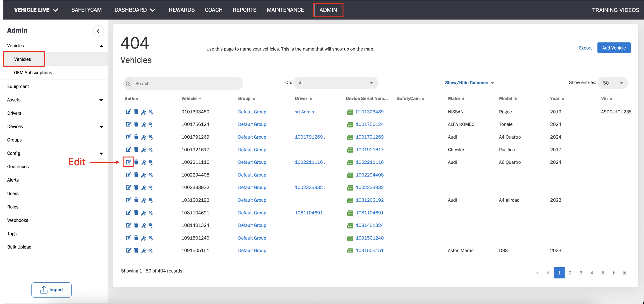Image resolution: width=644 pixels, height=304 pixels.
Task: Click trash icon for vehicle 0101303480
Action: click(136, 112)
